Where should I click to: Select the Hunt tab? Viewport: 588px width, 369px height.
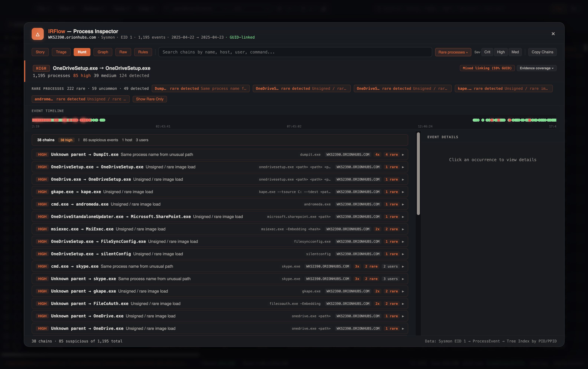[x=82, y=52]
